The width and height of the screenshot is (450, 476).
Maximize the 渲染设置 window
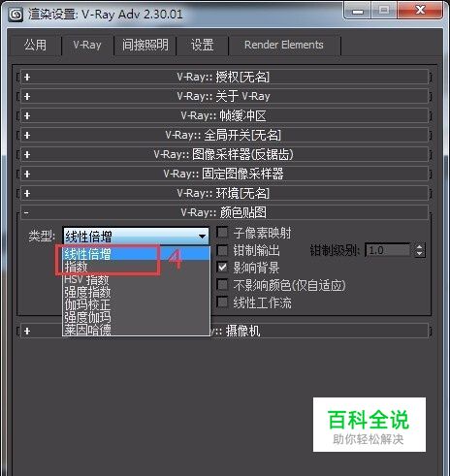384,11
